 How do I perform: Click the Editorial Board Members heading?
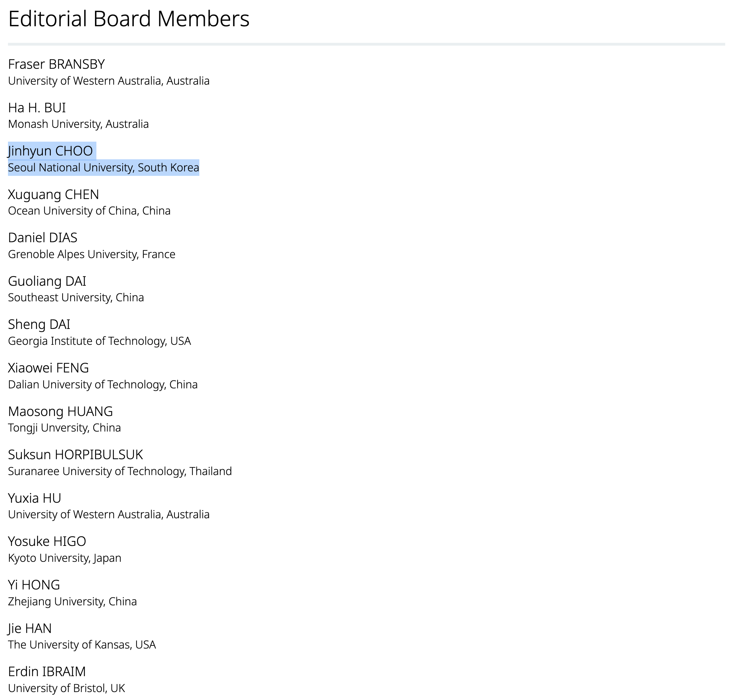click(129, 19)
